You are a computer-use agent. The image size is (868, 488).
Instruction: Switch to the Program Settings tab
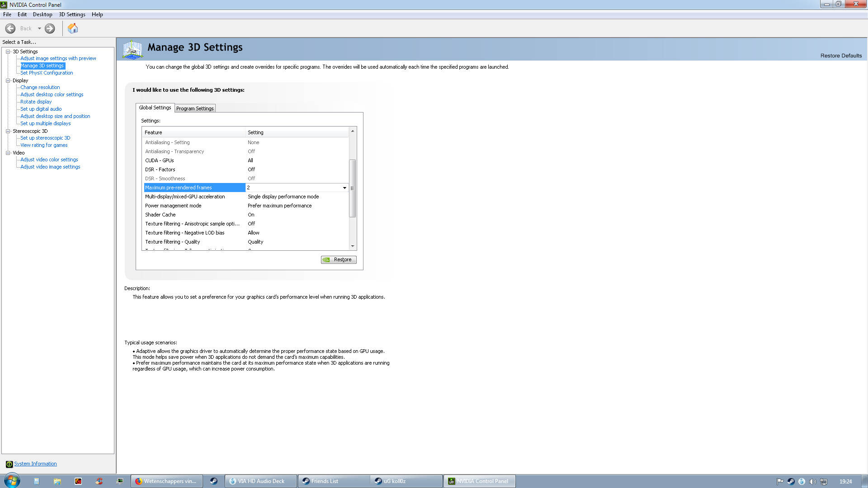pyautogui.click(x=195, y=108)
